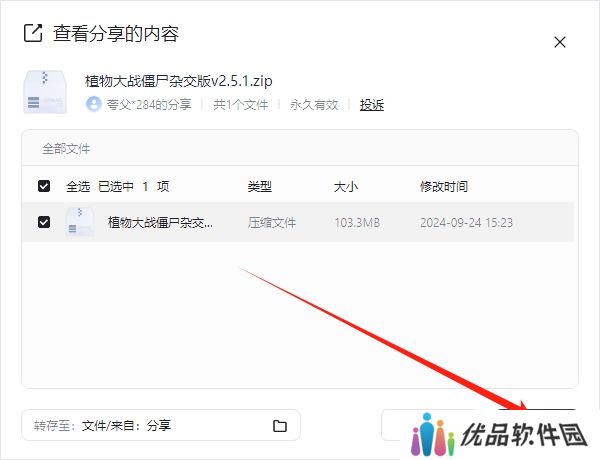Image resolution: width=600 pixels, height=460 pixels.
Task: Click the 转存至 destination path field
Action: coord(161,425)
